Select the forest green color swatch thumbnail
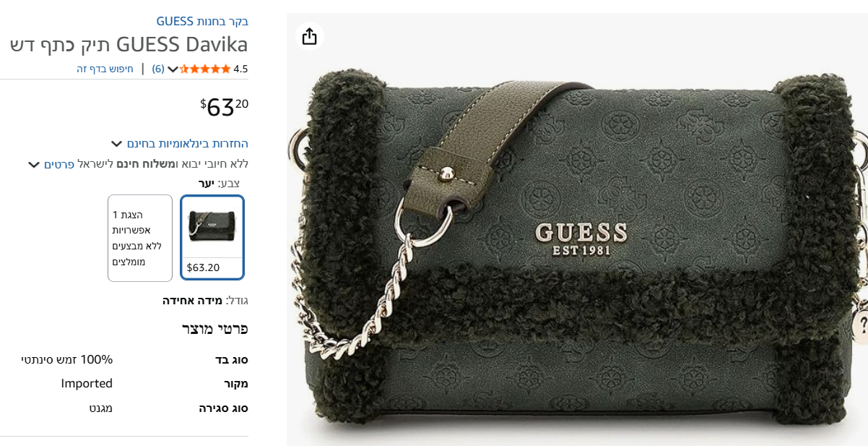 click(x=212, y=237)
